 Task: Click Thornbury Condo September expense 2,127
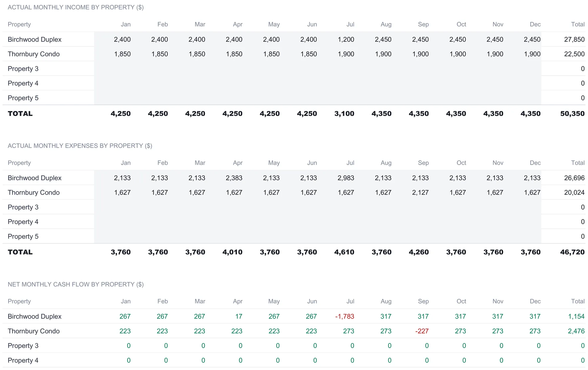pyautogui.click(x=420, y=193)
